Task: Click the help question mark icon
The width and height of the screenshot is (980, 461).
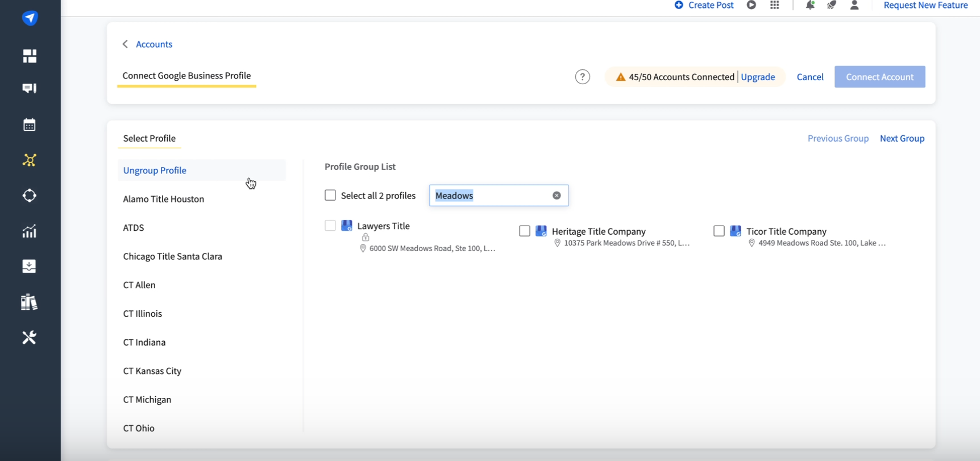Action: pos(582,77)
